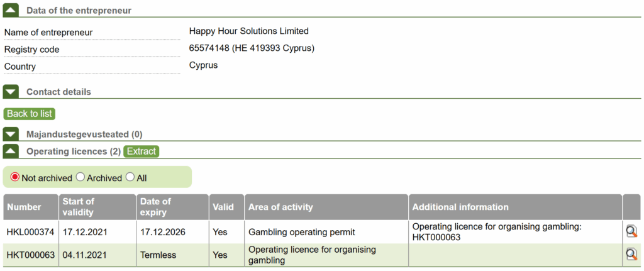This screenshot has height=271, width=644.
Task: Click the Back to list button
Action: coord(30,114)
